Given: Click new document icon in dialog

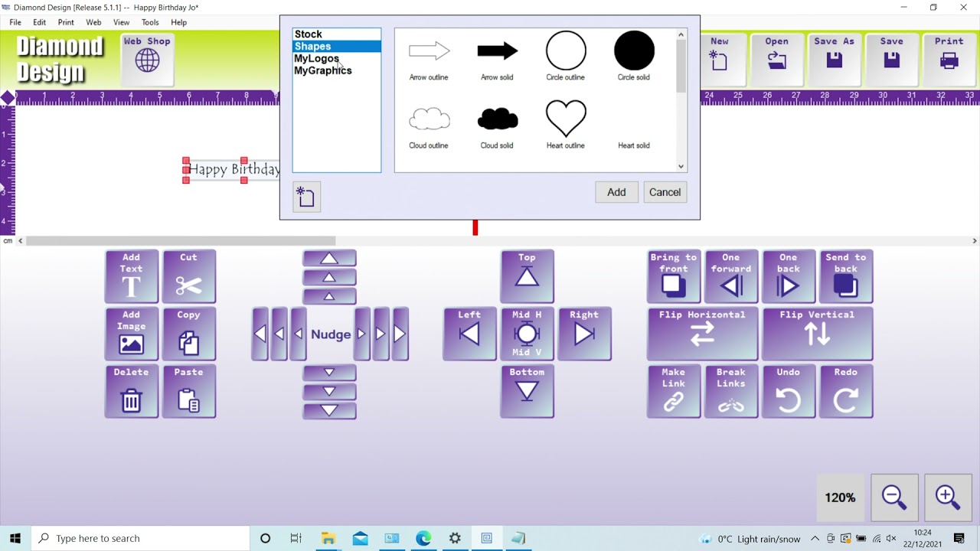Looking at the screenshot, I should (306, 197).
